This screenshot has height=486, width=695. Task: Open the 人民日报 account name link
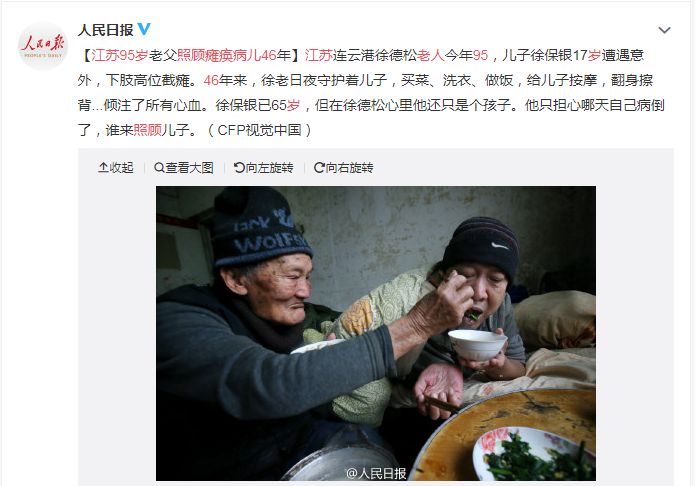click(x=105, y=30)
